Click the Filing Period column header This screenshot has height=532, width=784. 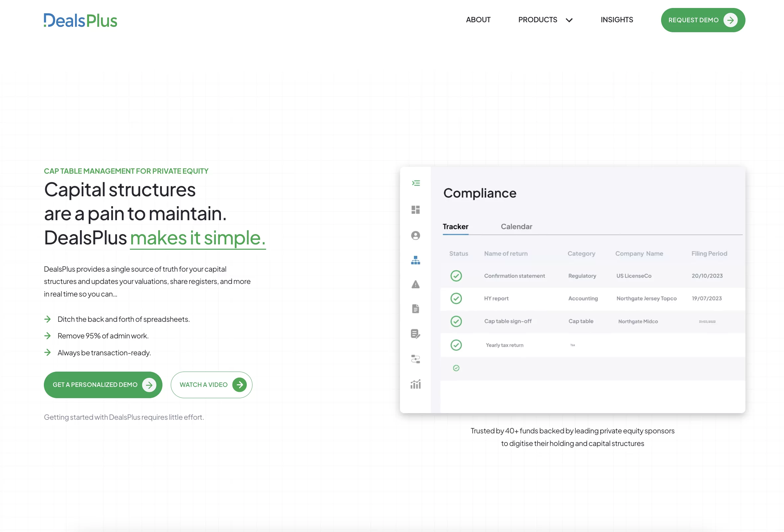click(x=709, y=253)
